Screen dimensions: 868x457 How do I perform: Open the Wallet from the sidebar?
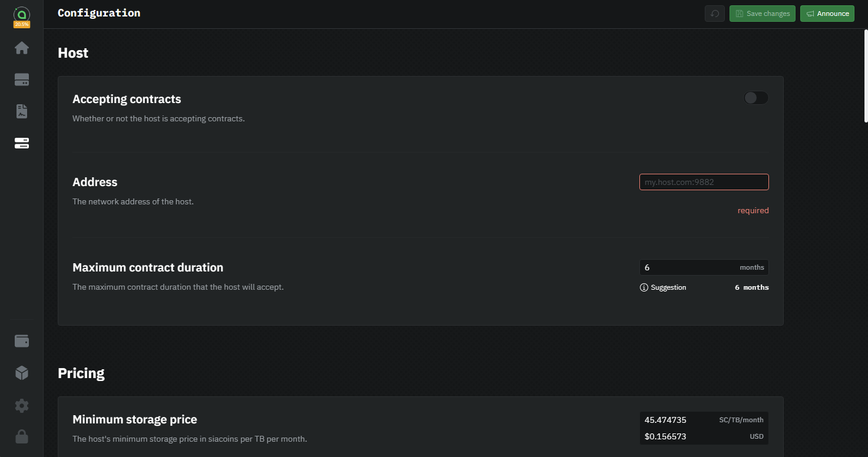[22, 341]
